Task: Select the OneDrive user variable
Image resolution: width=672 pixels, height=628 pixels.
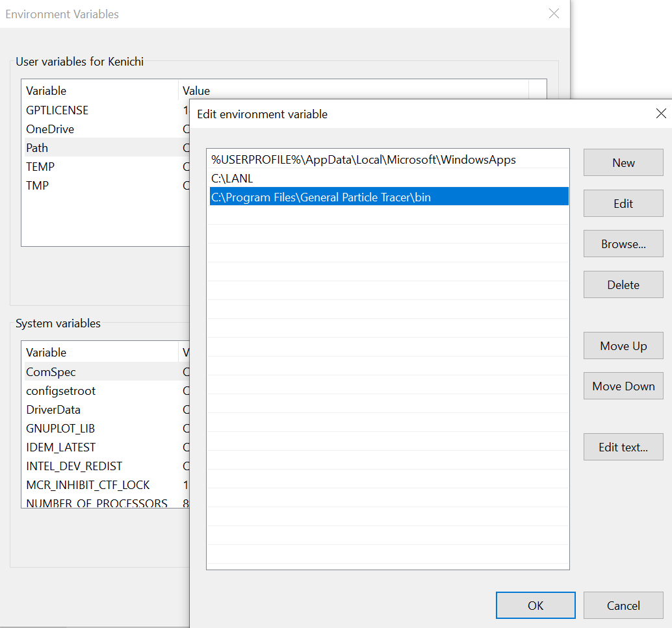Action: click(50, 129)
